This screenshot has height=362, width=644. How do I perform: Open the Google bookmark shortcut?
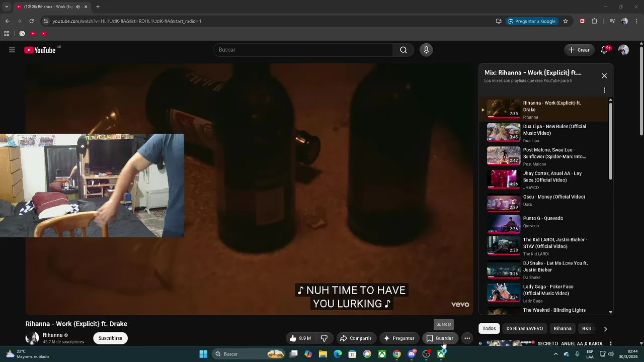click(x=22, y=34)
